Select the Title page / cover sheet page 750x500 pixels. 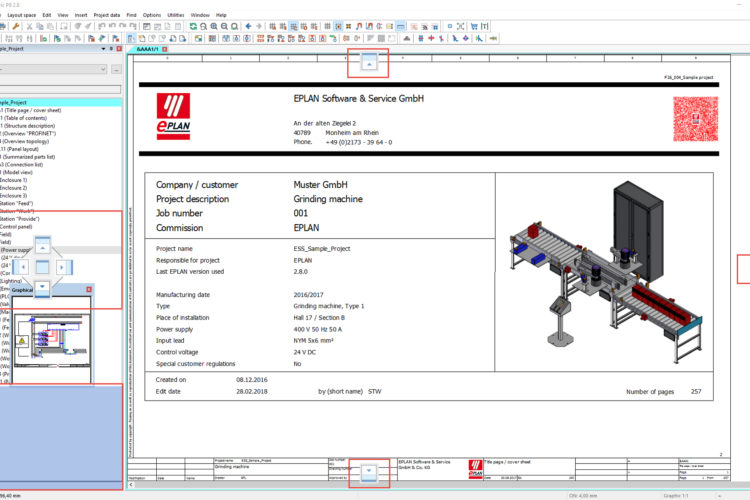pyautogui.click(x=31, y=111)
